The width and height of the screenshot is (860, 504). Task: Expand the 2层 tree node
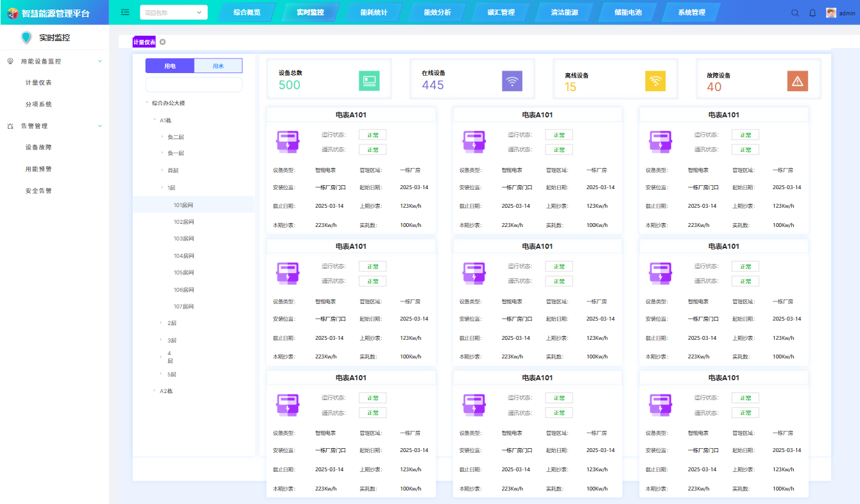(x=161, y=323)
